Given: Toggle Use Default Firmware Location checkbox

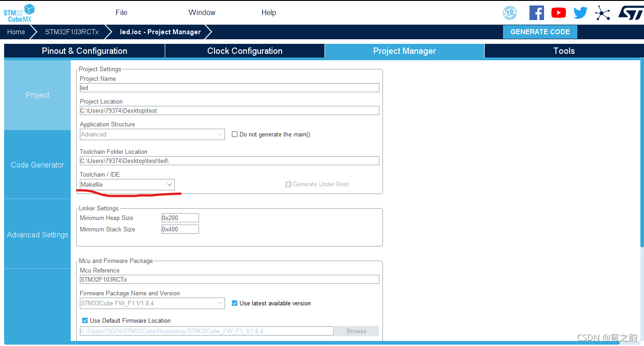Looking at the screenshot, I should point(85,320).
